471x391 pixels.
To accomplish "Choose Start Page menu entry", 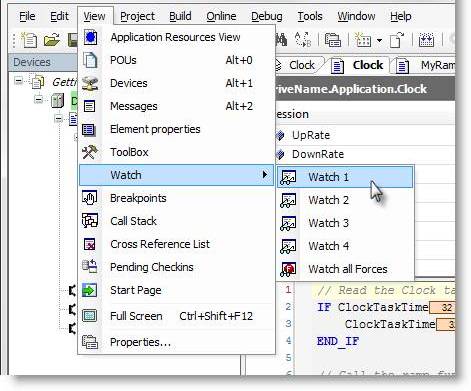I will (x=177, y=290).
